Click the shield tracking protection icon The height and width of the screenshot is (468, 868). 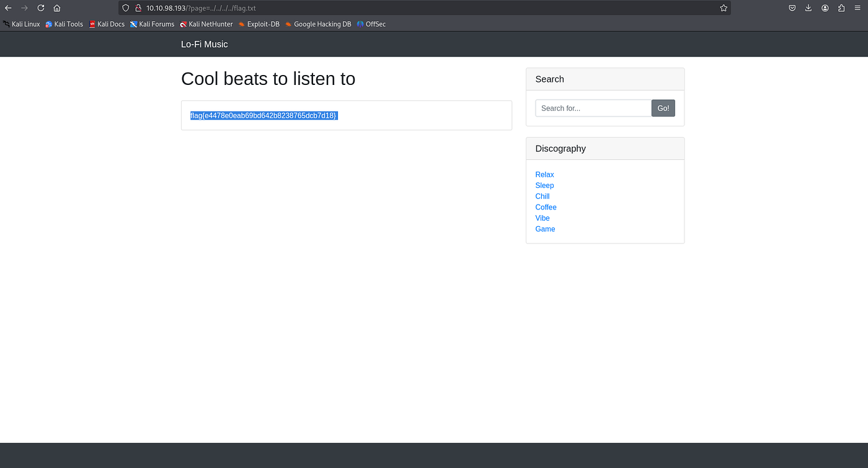125,8
